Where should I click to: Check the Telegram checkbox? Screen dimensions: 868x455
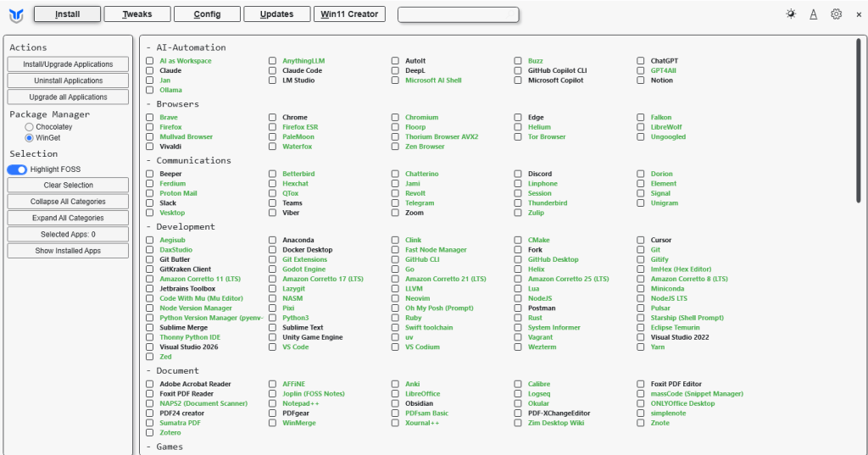pyautogui.click(x=395, y=203)
